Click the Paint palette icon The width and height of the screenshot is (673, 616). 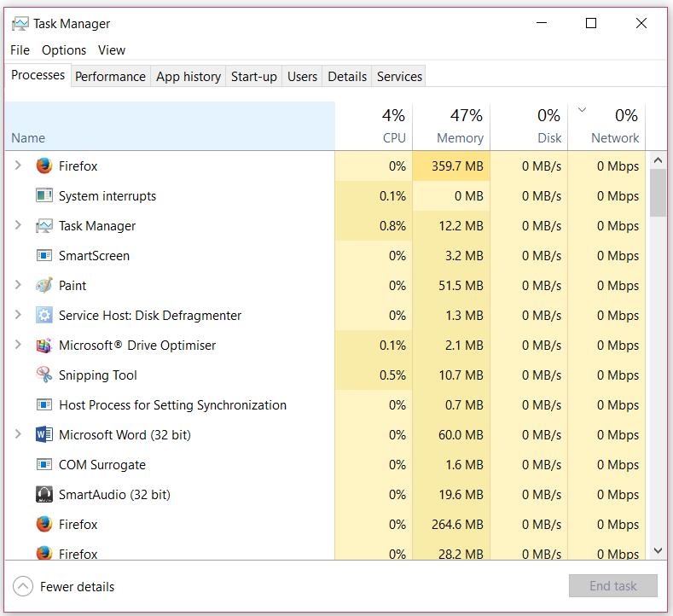pyautogui.click(x=44, y=285)
